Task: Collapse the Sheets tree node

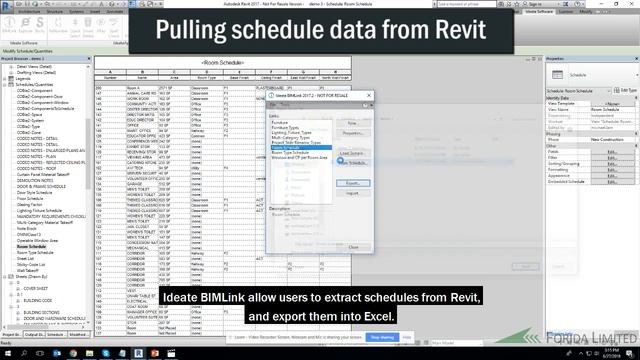Action: pos(5,276)
